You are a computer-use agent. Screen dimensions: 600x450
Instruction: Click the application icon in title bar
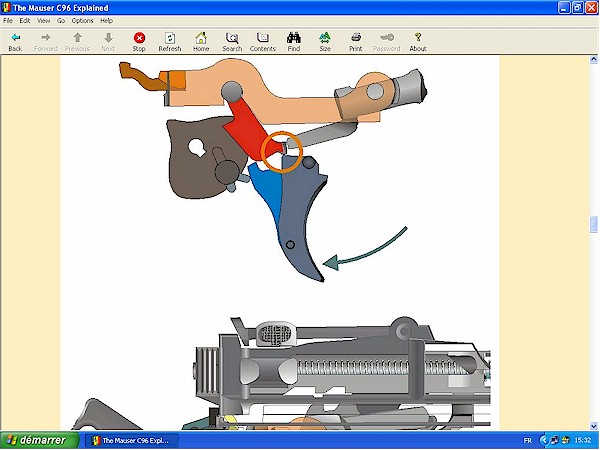[6, 8]
